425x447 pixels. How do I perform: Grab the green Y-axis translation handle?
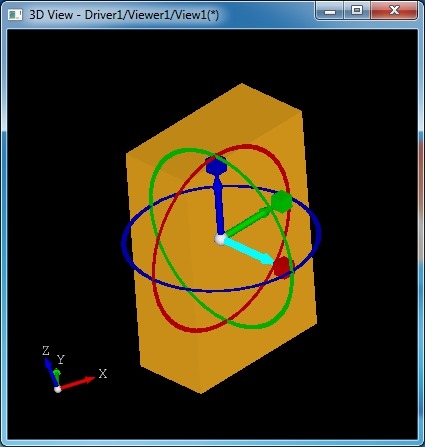282,202
